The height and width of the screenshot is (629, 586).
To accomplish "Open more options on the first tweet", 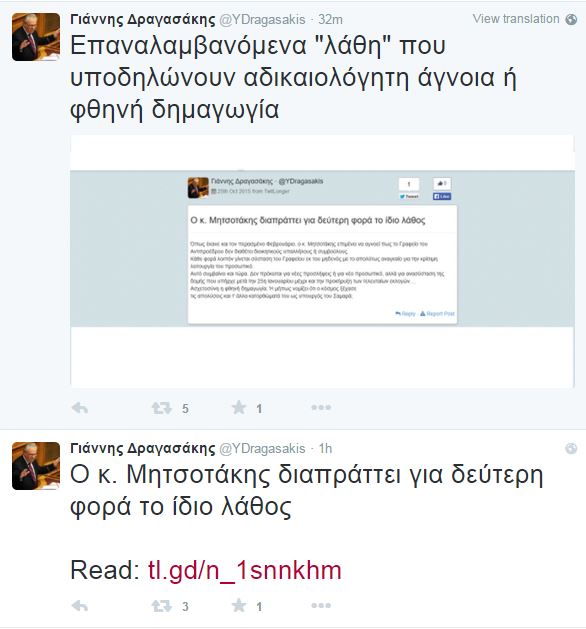I will pyautogui.click(x=321, y=408).
